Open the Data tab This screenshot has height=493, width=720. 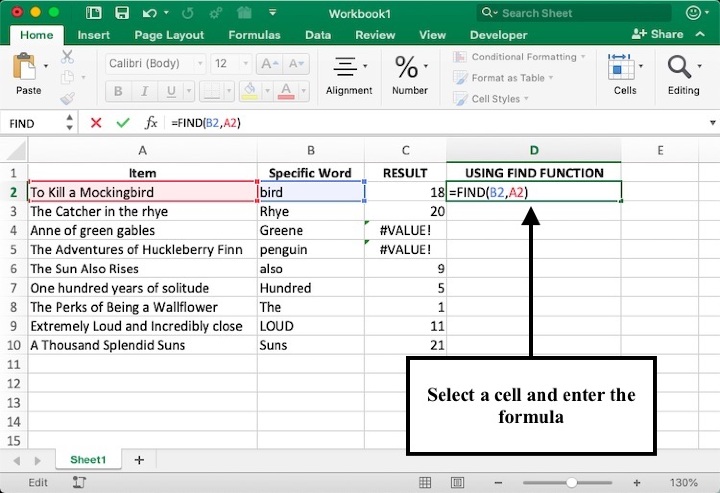(318, 35)
